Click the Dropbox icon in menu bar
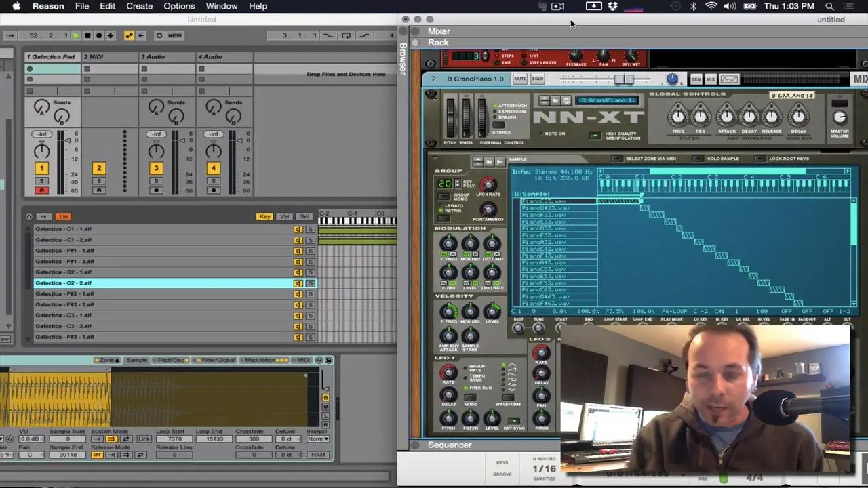The image size is (868, 488). (x=613, y=6)
